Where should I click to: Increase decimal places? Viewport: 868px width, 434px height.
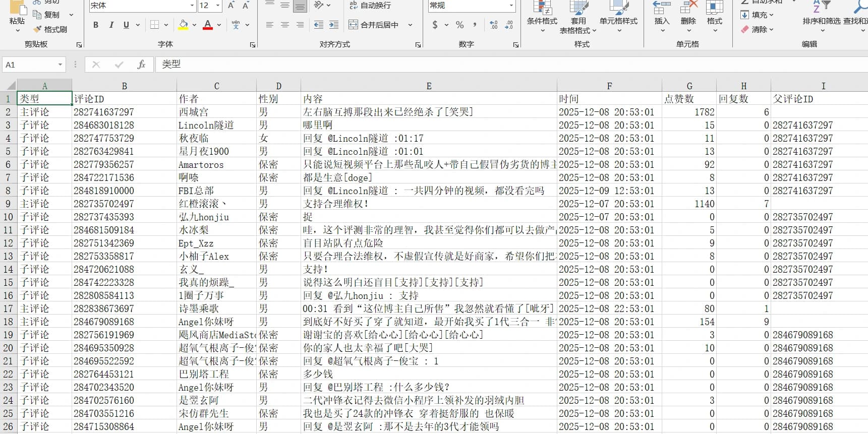tap(494, 25)
